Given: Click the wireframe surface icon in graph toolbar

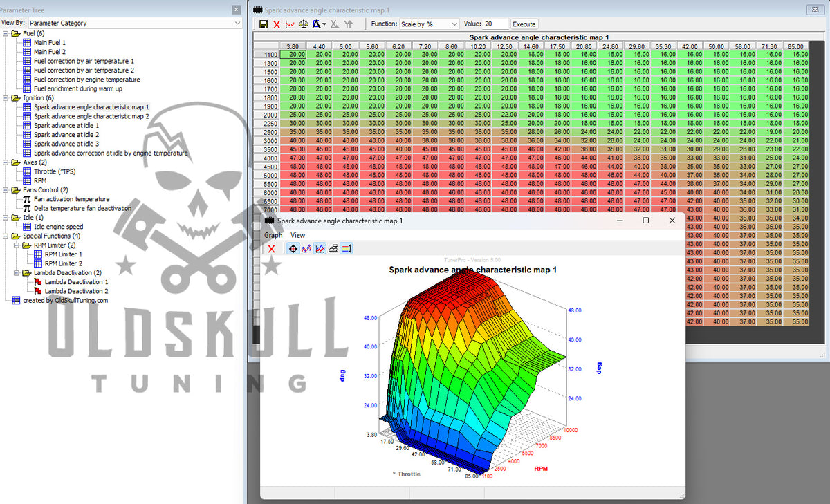Looking at the screenshot, I should (333, 249).
